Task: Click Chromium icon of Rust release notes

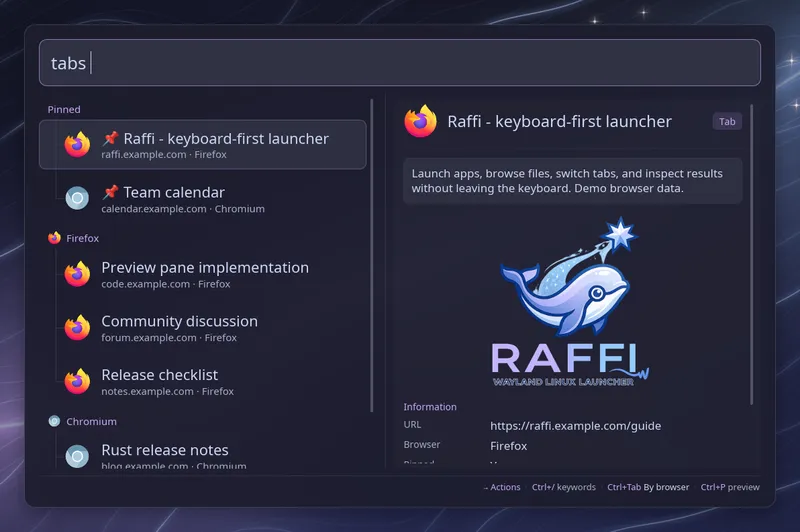Action: (x=77, y=456)
